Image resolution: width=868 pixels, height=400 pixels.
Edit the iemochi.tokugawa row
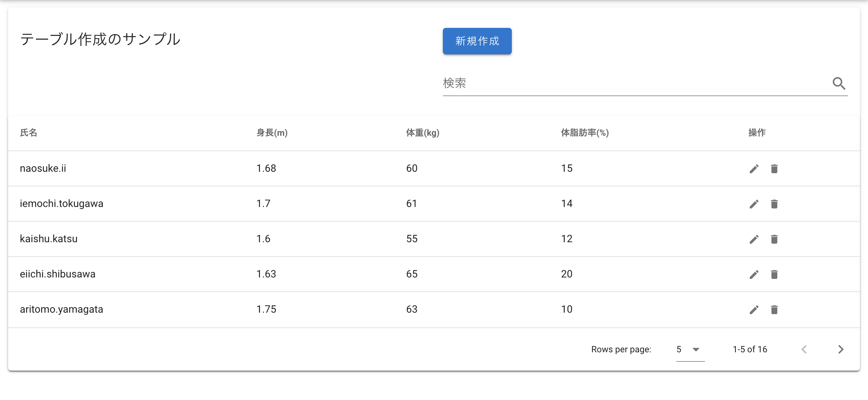click(x=754, y=204)
